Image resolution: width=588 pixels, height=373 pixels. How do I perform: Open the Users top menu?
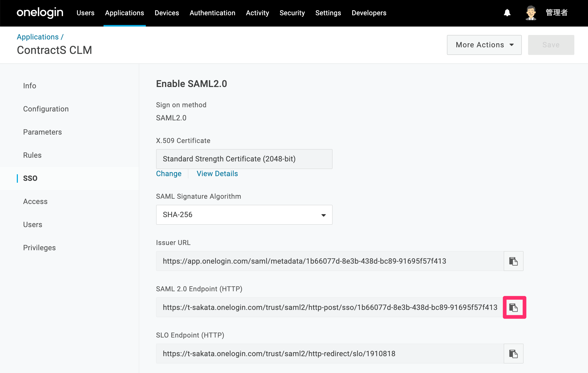[x=85, y=13]
